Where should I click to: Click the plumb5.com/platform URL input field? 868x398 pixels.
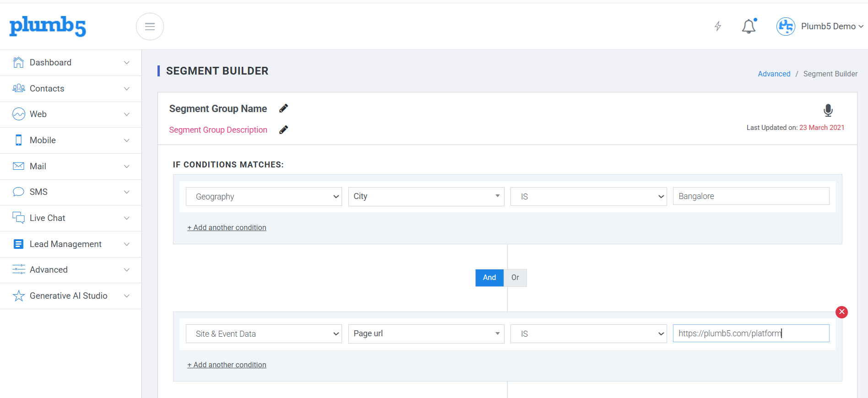pyautogui.click(x=751, y=333)
